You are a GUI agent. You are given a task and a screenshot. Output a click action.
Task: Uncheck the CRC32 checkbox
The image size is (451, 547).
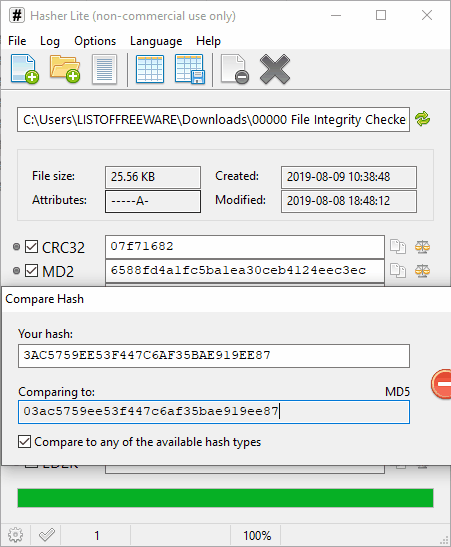31,247
